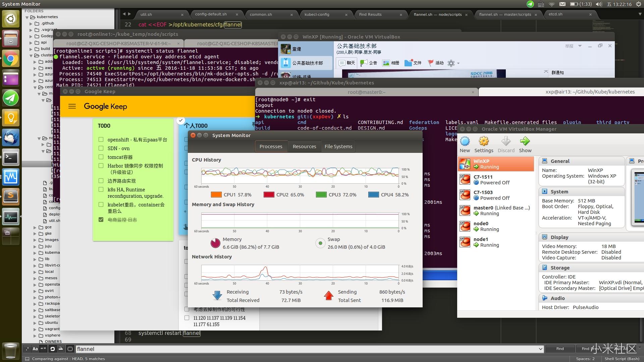Open 文件 files in group chat window
This screenshot has height=362, width=644.
(413, 63)
